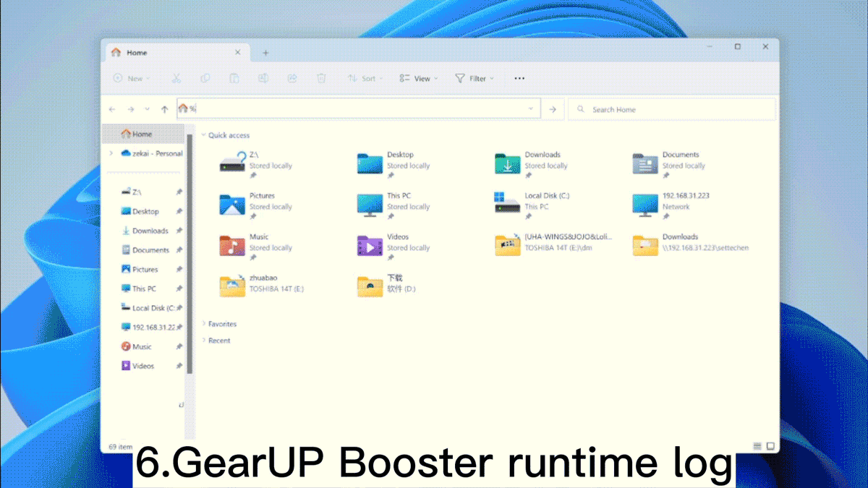This screenshot has height=488, width=868.
Task: Collapse the Quick access section
Action: point(204,135)
